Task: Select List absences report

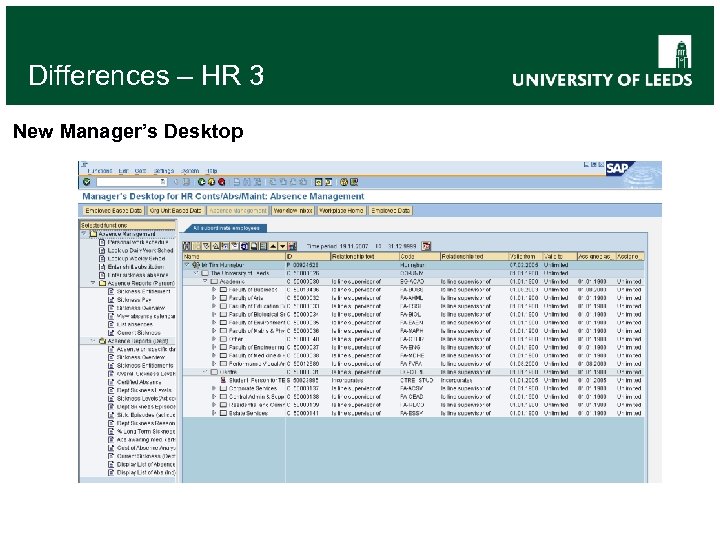Action: (x=135, y=324)
